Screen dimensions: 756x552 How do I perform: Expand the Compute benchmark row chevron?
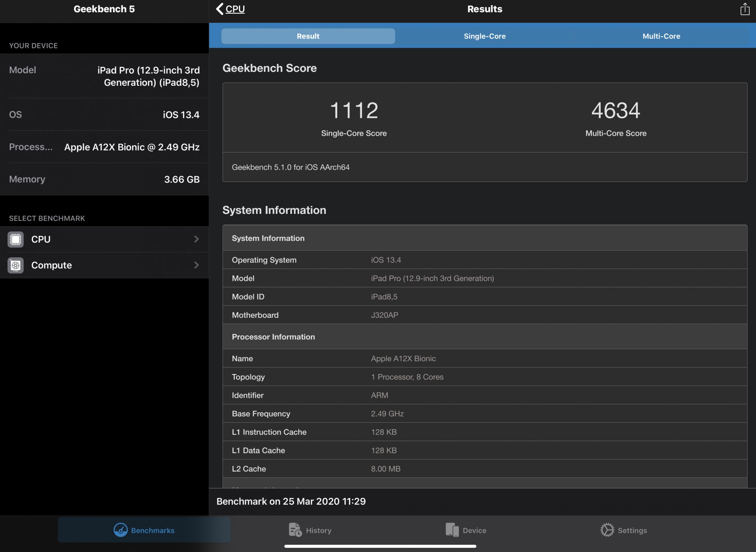click(196, 265)
